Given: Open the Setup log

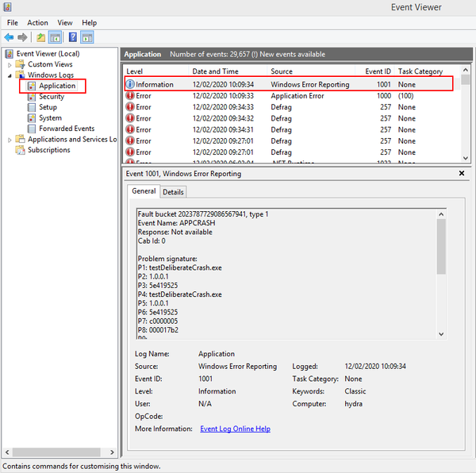Looking at the screenshot, I should click(x=48, y=107).
